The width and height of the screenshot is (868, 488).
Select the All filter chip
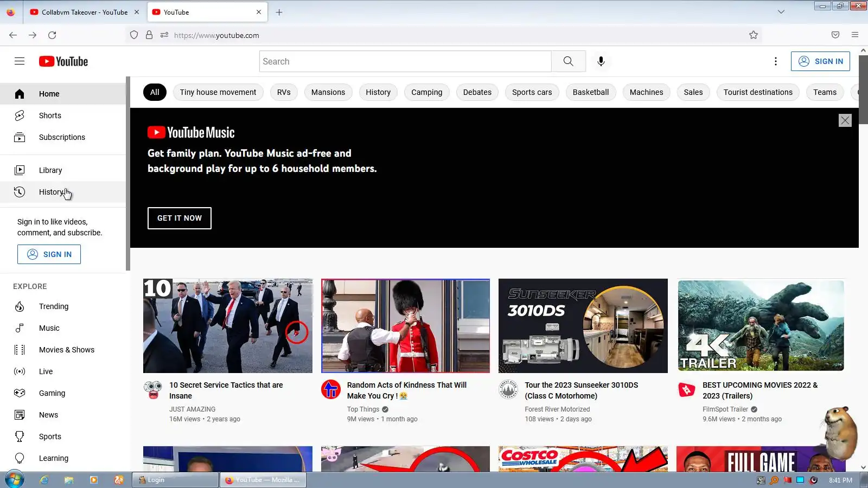point(155,92)
